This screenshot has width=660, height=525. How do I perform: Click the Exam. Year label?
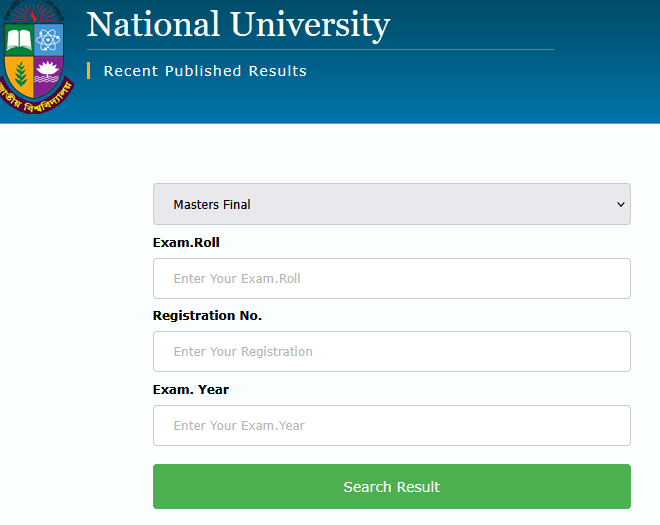191,389
